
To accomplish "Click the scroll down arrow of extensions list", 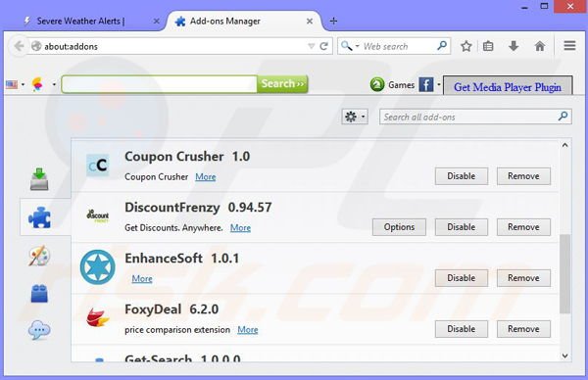I will 565,356.
